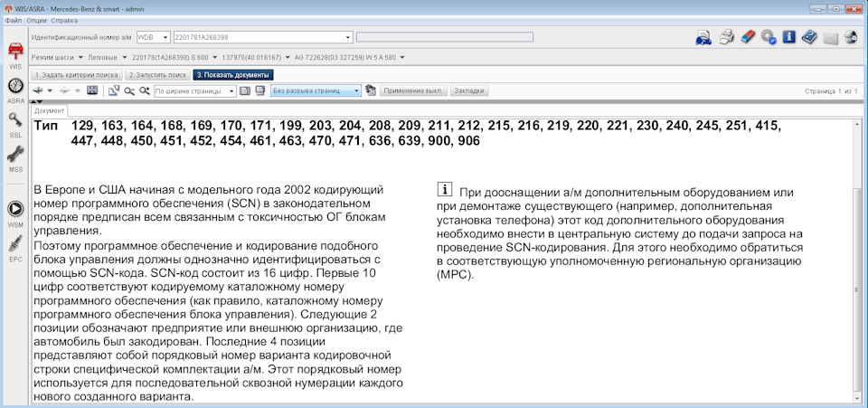Go to step 1. Задать критерии поиска
This screenshot has height=408, width=868.
pyautogui.click(x=76, y=75)
